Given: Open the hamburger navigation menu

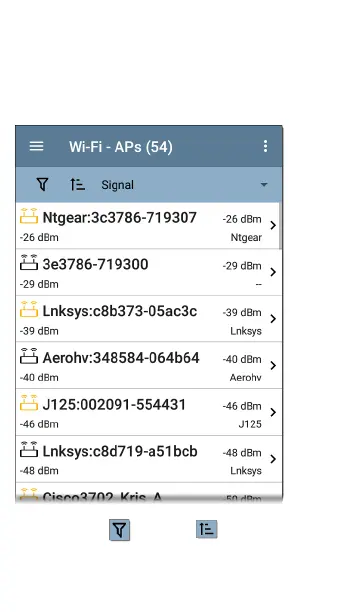Looking at the screenshot, I should point(37,146).
